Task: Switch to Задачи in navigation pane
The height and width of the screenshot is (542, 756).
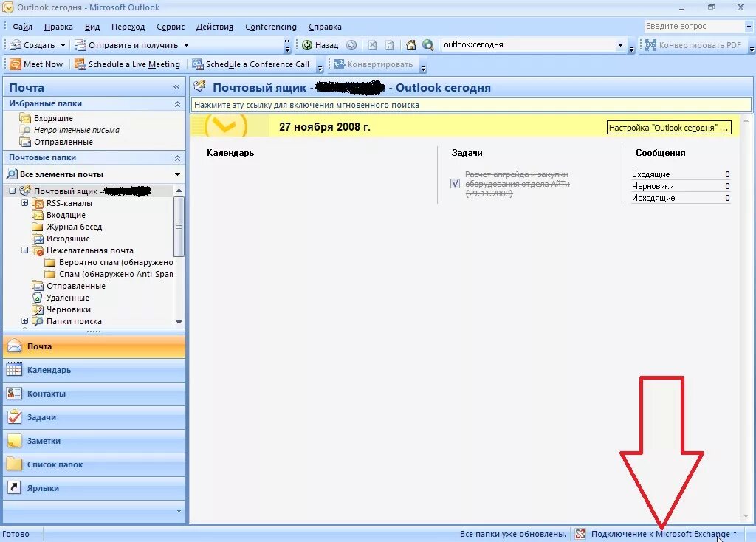Action: [94, 417]
